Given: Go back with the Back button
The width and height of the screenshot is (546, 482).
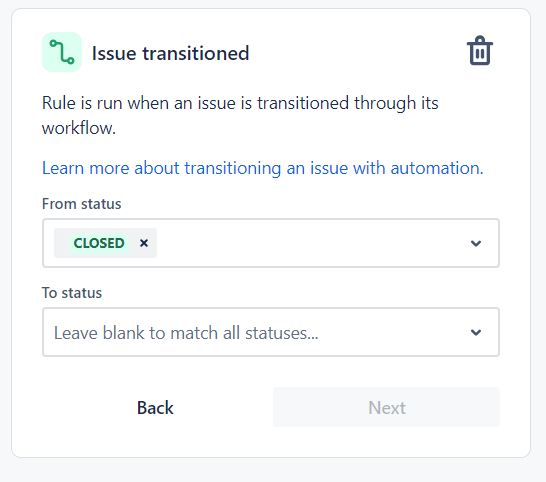Looking at the screenshot, I should [155, 407].
